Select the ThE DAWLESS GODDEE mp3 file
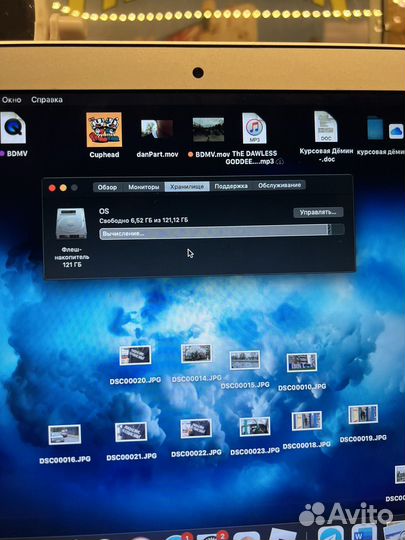This screenshot has height=540, width=405. tap(254, 128)
